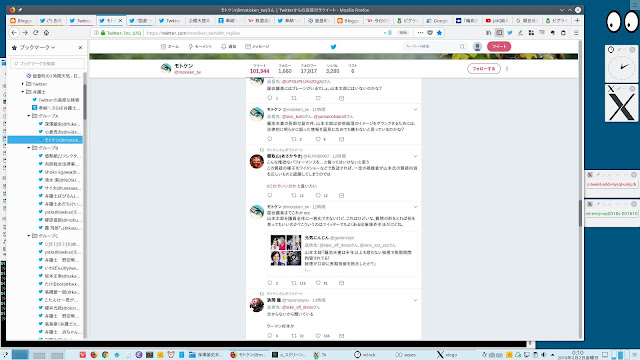Open the xlogo taskbar entry

(447, 355)
